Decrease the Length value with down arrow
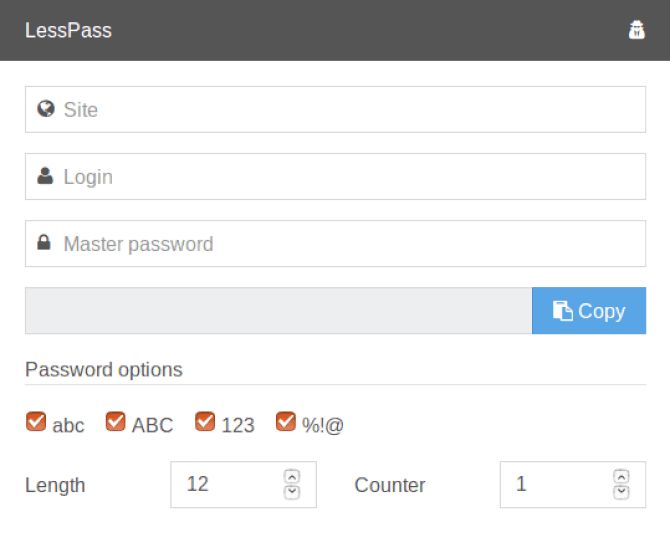670x558 pixels. [292, 492]
